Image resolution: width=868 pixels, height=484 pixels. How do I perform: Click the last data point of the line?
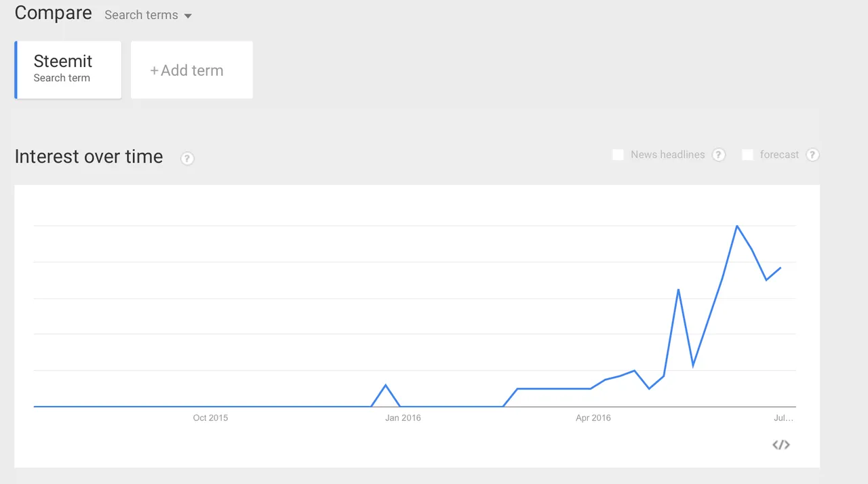pyautogui.click(x=781, y=268)
